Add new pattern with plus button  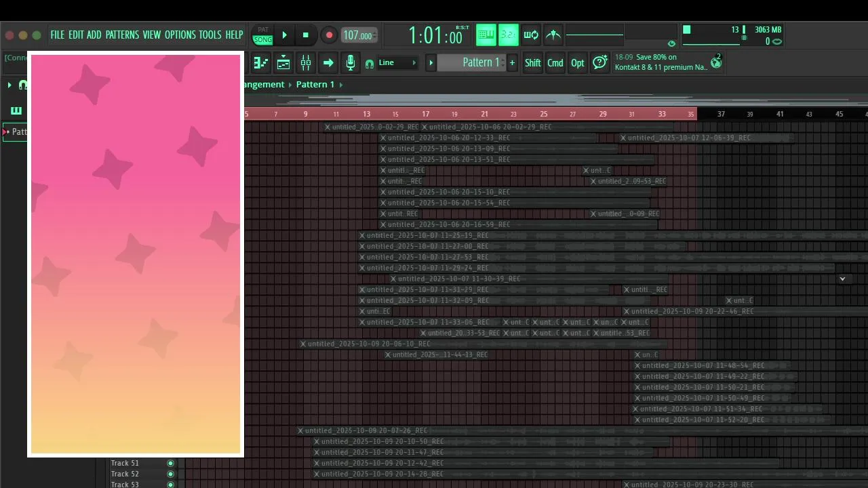(512, 63)
